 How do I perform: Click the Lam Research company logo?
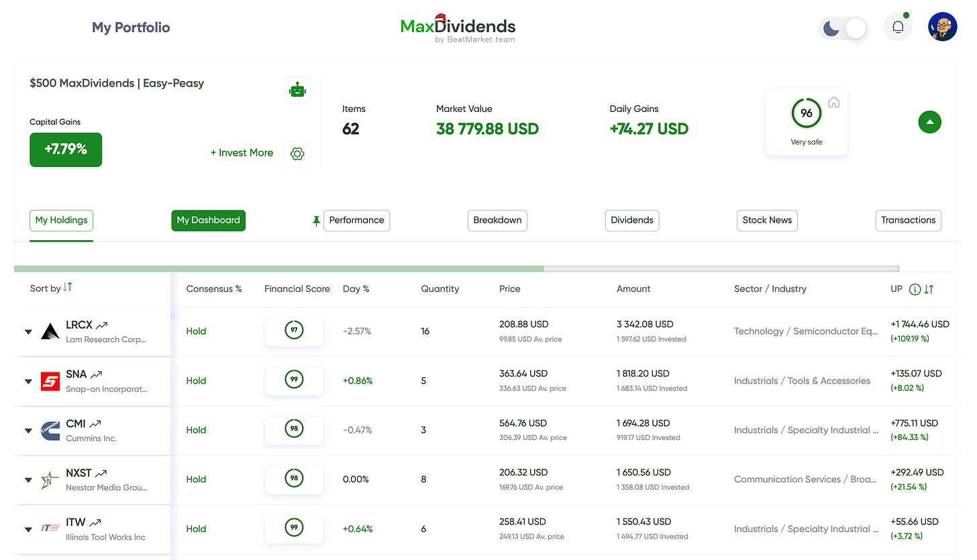click(x=50, y=331)
